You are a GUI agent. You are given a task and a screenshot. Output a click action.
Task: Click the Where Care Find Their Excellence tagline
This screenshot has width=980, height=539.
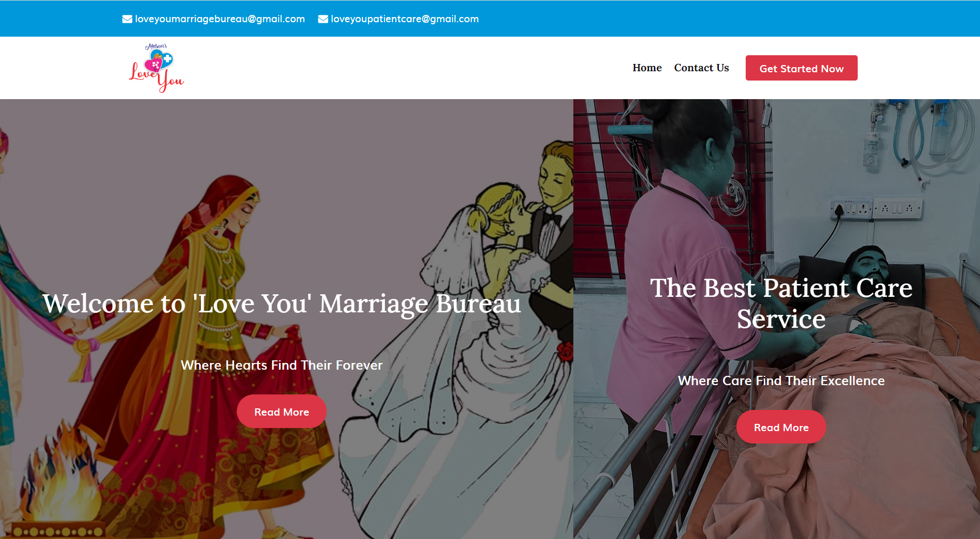[781, 381]
